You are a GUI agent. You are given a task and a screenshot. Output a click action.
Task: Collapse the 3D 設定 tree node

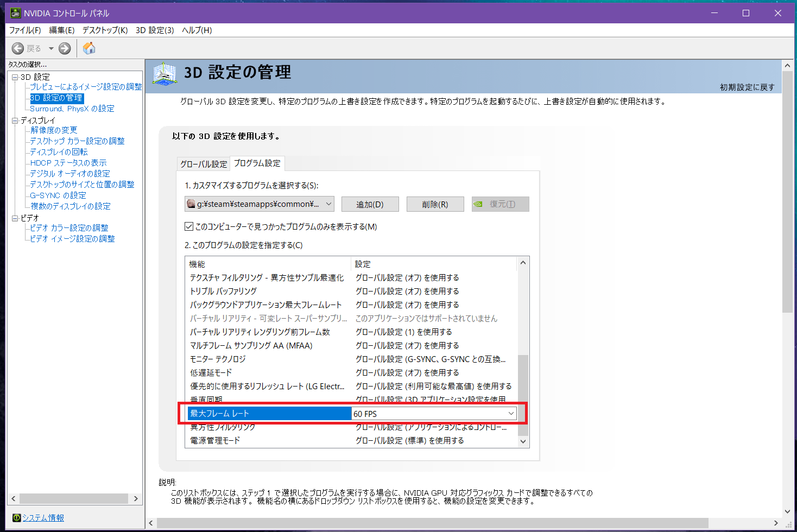point(15,77)
